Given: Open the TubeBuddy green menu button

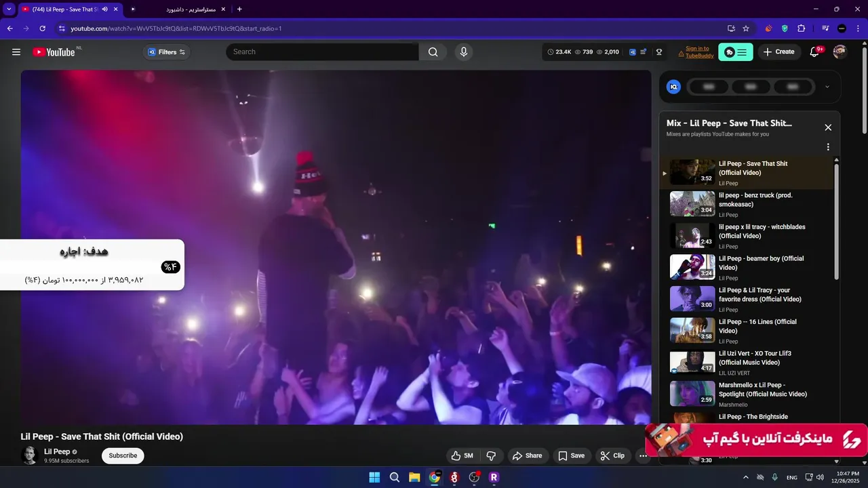Looking at the screenshot, I should [x=736, y=52].
